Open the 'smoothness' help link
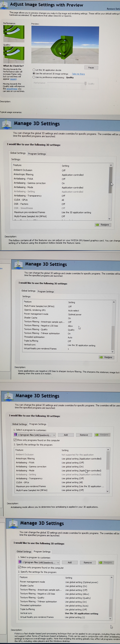 (12, 89)
